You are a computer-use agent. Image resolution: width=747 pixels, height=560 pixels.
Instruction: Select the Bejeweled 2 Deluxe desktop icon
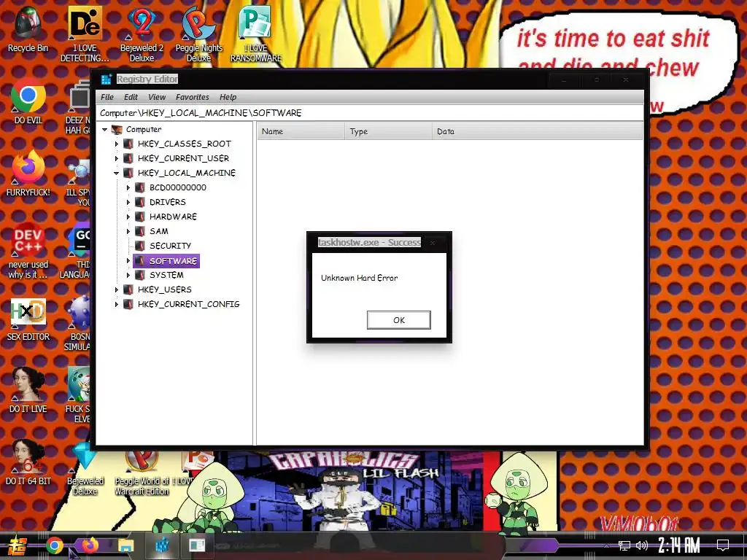(142, 34)
